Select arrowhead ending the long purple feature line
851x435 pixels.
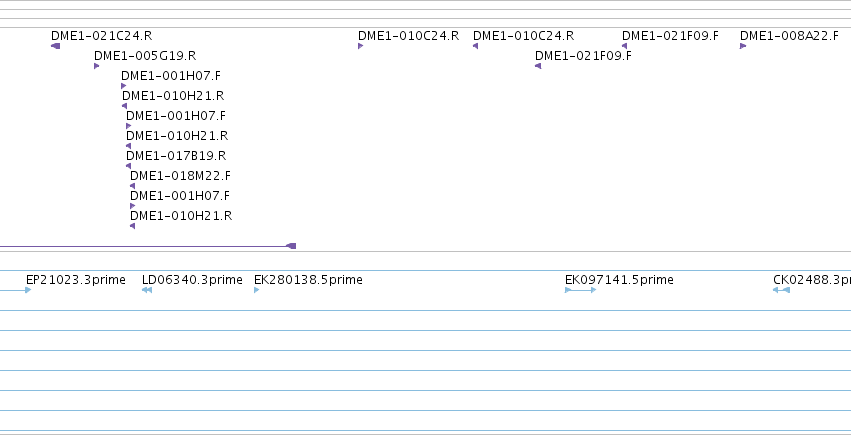pyautogui.click(x=291, y=246)
